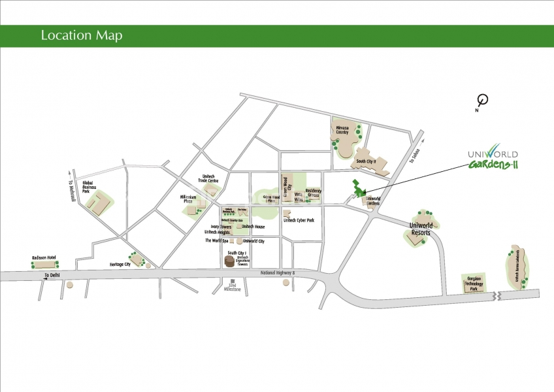The width and height of the screenshot is (554, 392).
Task: Click the Unitech Cyber Park building icon
Action: click(x=287, y=214)
